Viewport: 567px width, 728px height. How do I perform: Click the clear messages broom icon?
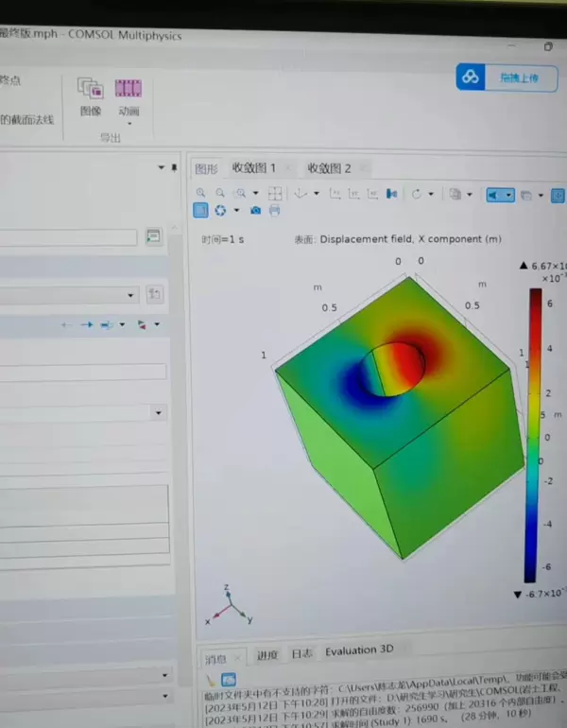click(x=211, y=679)
